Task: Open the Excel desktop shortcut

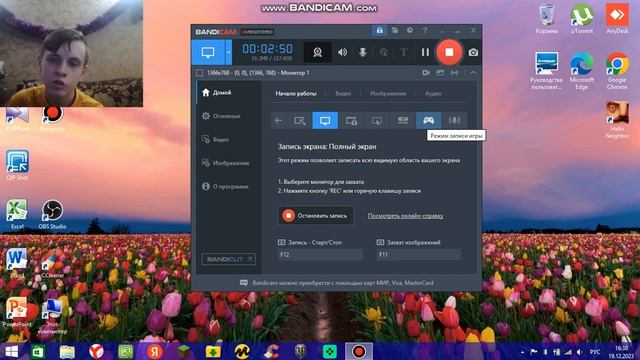Action: [x=17, y=215]
